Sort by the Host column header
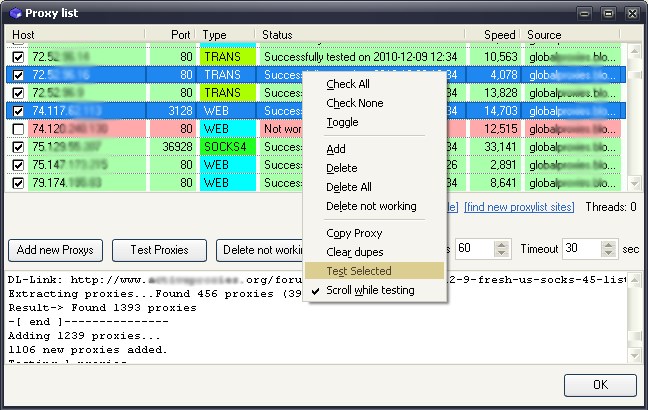 (74, 35)
